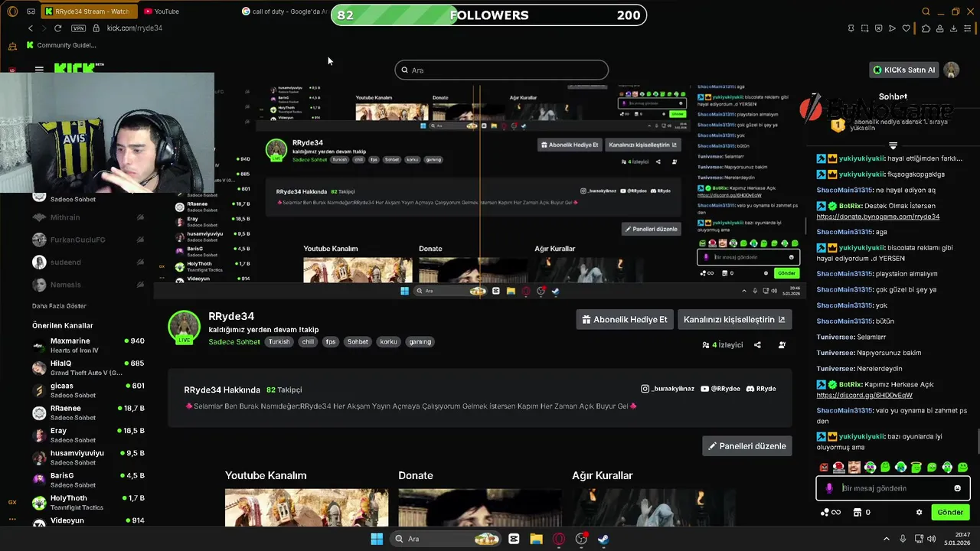Open the Donate panel image
The image size is (980, 551).
(479, 507)
